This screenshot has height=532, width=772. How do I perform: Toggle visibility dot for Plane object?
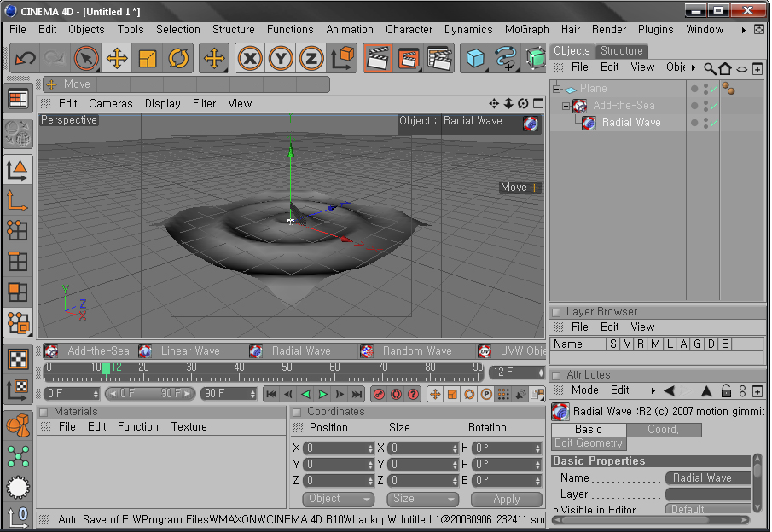[x=694, y=89]
